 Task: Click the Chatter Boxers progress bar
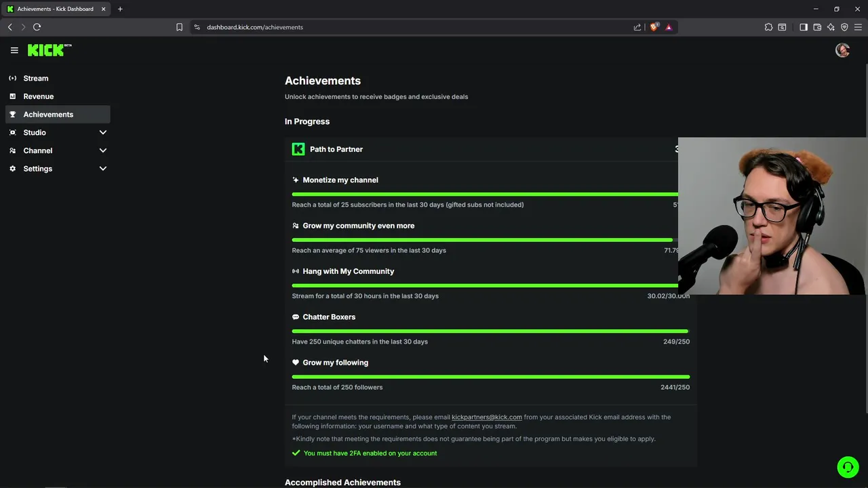[490, 331]
